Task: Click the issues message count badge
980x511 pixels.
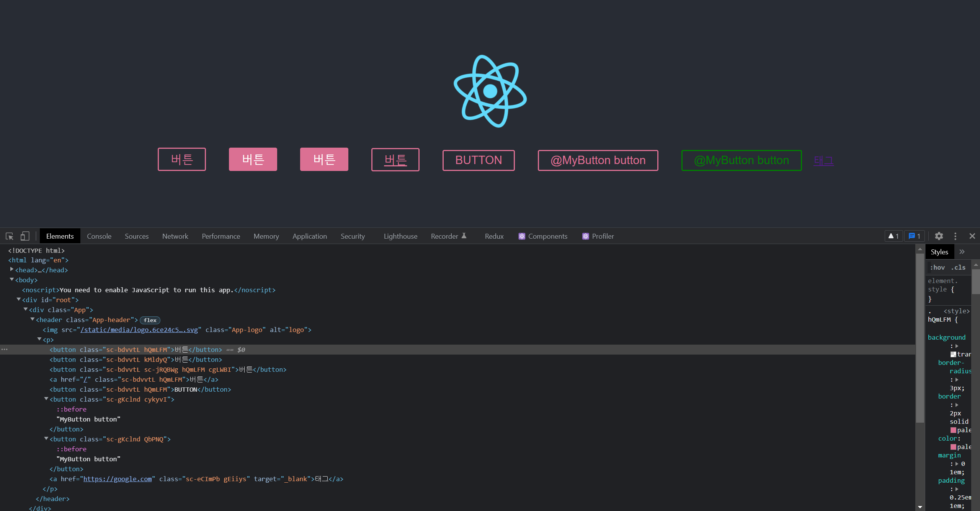Action: click(x=915, y=236)
